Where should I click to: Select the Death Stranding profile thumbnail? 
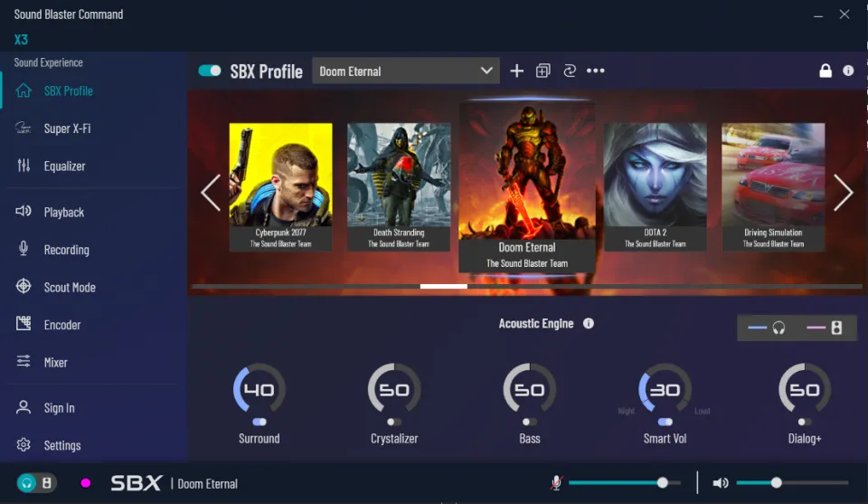(399, 186)
